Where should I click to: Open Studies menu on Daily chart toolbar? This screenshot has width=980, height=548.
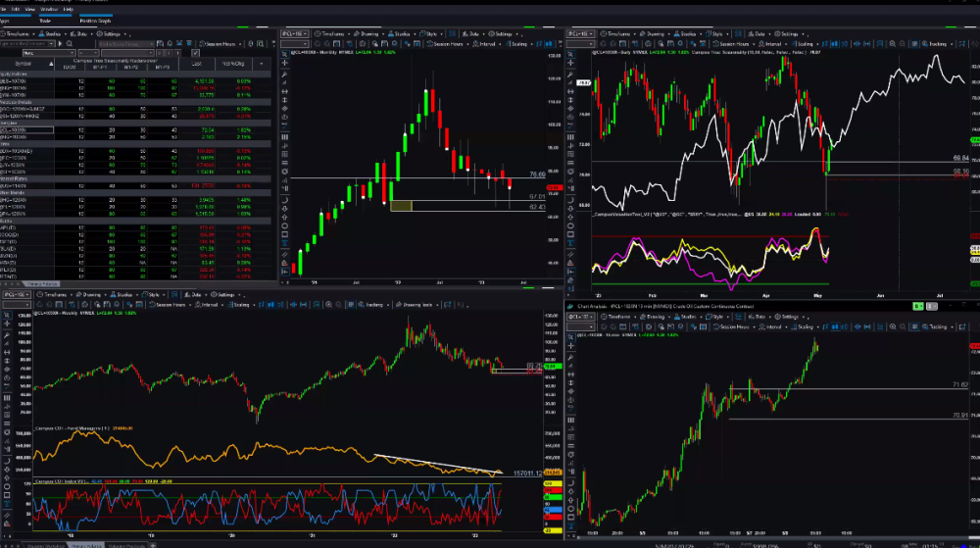pyautogui.click(x=687, y=33)
